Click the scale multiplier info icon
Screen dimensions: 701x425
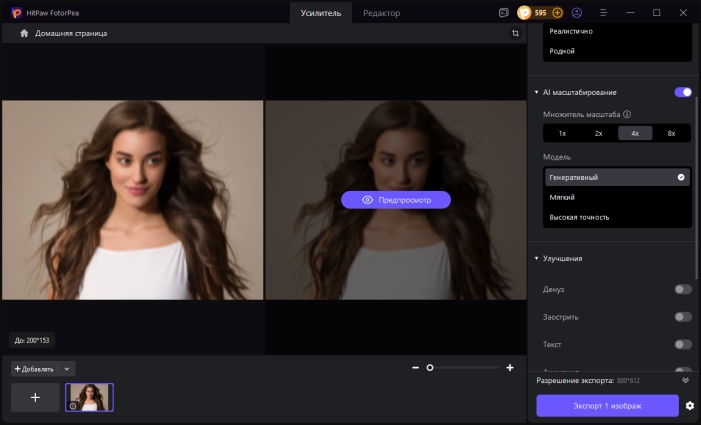tap(627, 114)
